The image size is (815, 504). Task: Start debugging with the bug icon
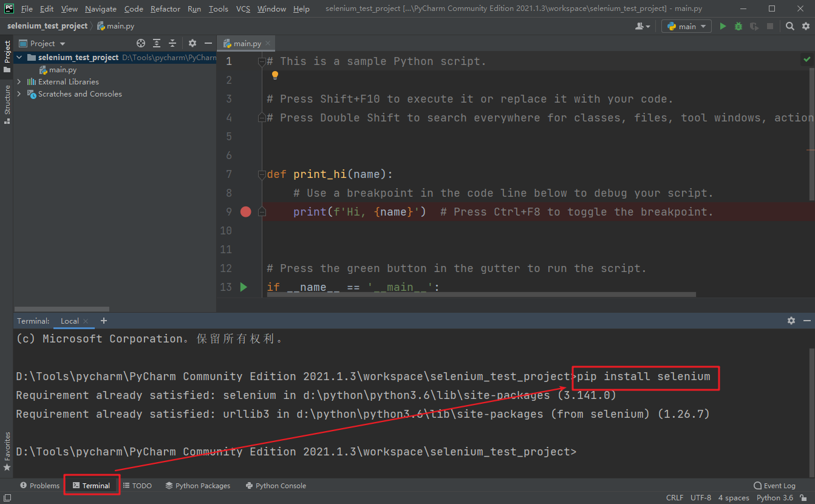(x=738, y=26)
